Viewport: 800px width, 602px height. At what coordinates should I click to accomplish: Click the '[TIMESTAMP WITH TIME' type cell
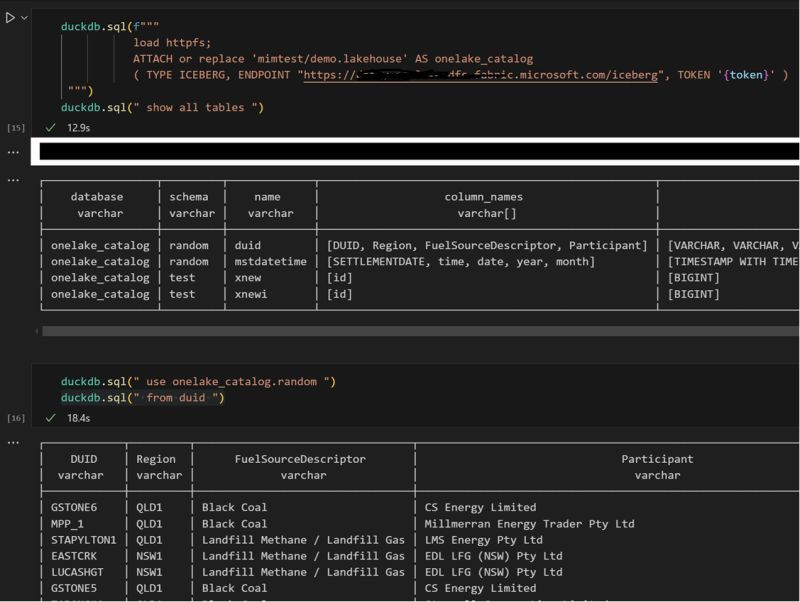point(733,262)
